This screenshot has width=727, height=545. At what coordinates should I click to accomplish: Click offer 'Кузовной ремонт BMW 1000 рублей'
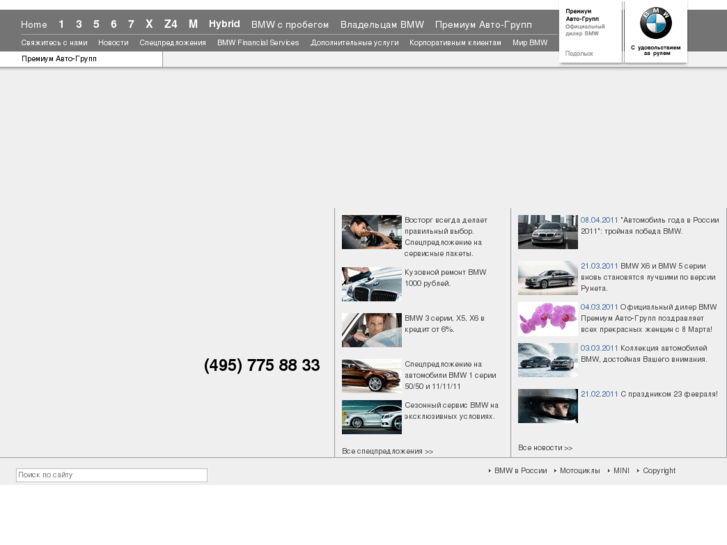click(445, 278)
